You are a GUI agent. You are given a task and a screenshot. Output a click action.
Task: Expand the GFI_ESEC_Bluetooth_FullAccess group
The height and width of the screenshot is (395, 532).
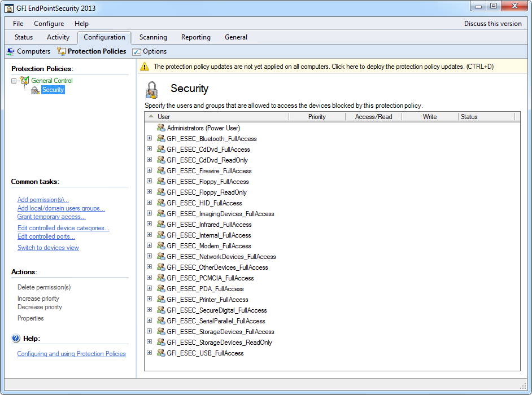[150, 139]
